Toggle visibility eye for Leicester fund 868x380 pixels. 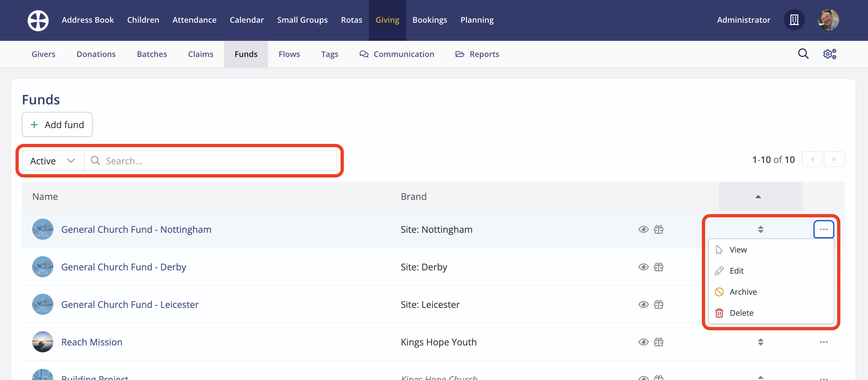pyautogui.click(x=643, y=305)
